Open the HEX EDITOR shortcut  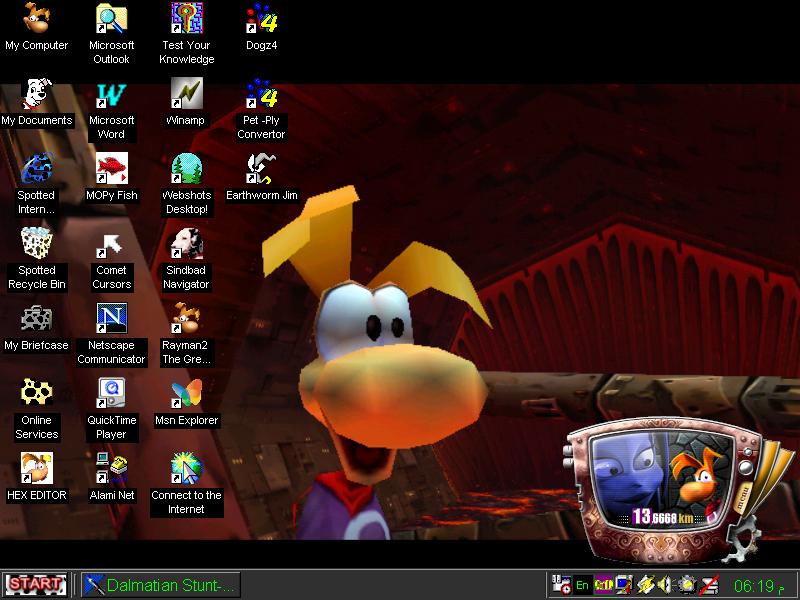[x=37, y=469]
